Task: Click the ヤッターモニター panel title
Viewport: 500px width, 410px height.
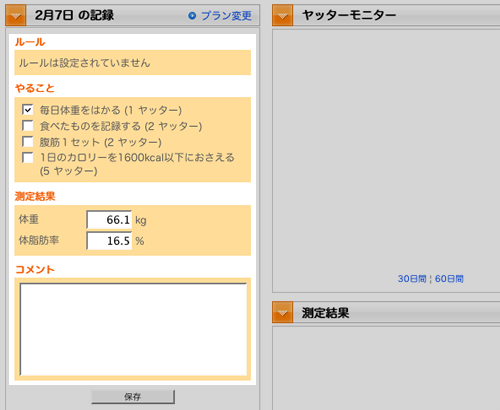Action: [349, 15]
